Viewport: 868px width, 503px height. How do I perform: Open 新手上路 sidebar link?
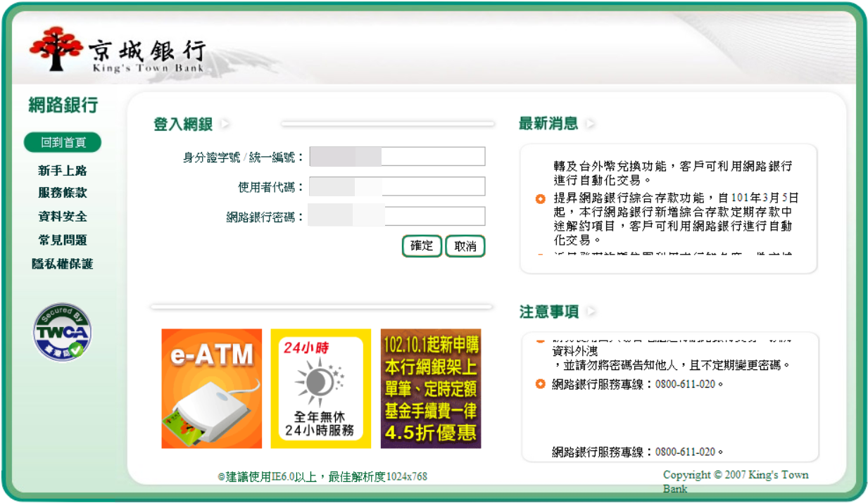(x=63, y=171)
